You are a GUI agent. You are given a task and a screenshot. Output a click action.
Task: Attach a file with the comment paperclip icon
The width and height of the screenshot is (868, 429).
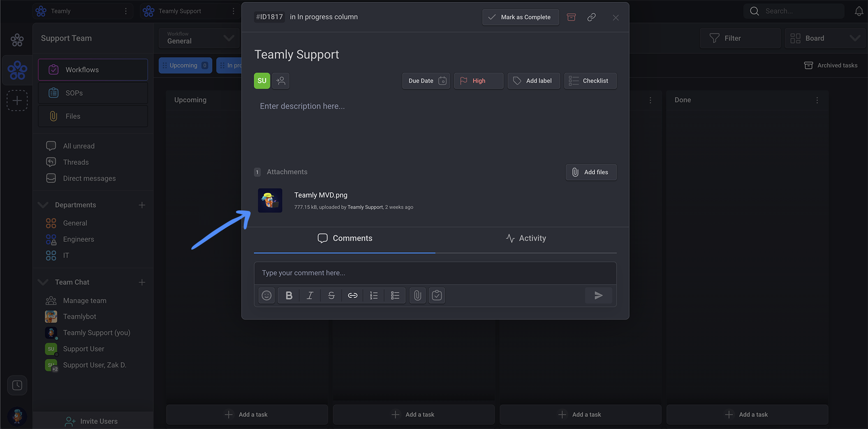click(x=417, y=296)
